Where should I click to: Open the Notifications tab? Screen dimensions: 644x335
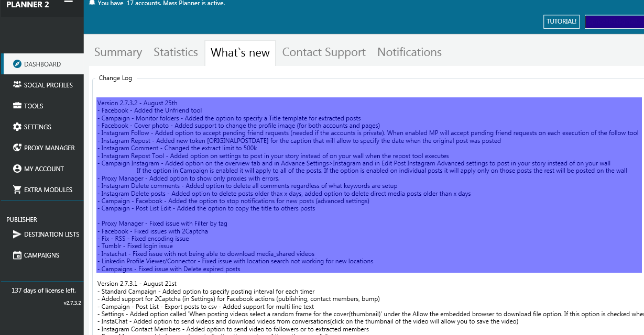[x=409, y=52]
